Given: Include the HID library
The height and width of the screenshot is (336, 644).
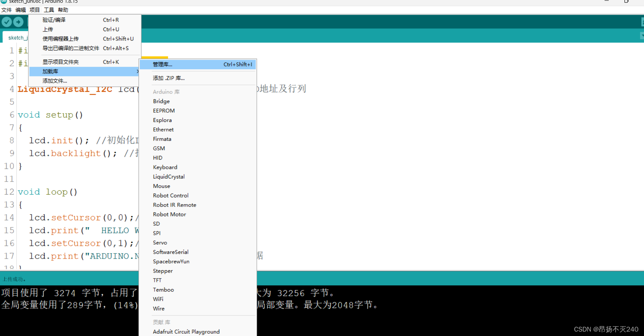Looking at the screenshot, I should click(198, 158).
